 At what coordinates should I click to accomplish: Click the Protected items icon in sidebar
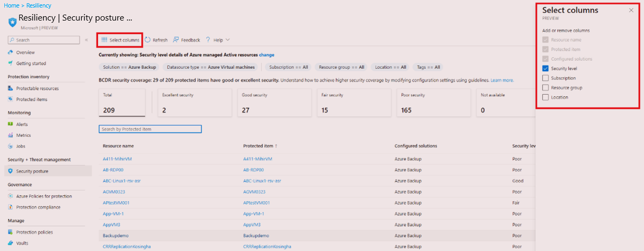[x=11, y=99]
